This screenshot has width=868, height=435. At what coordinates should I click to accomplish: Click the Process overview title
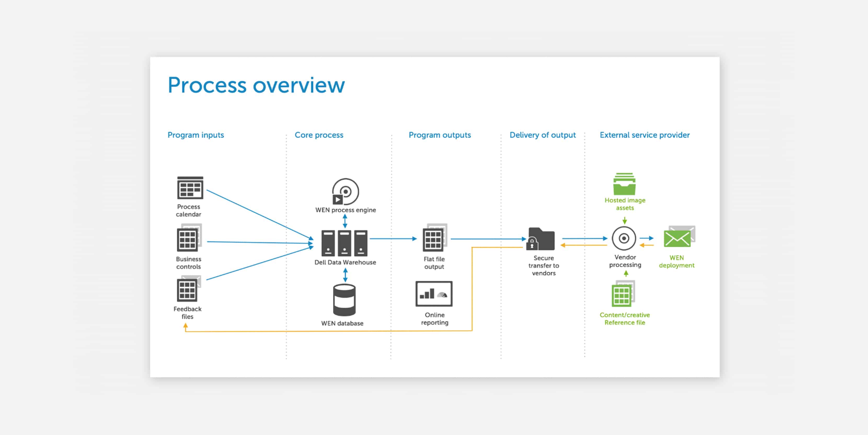(256, 85)
